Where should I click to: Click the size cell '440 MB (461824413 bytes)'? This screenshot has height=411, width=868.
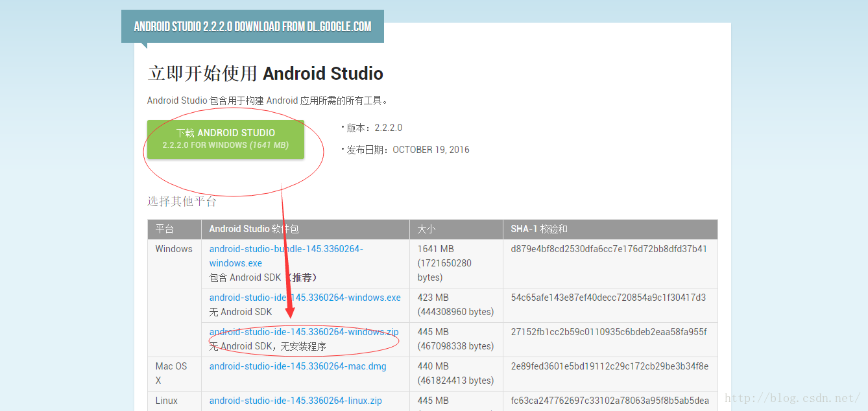coord(455,373)
